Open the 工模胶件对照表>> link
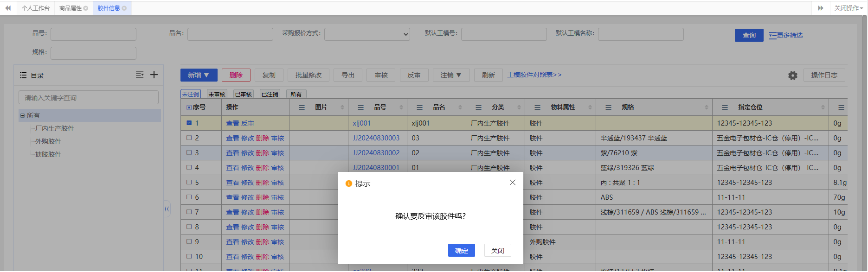Screen dimensions: 868x272 coord(534,75)
